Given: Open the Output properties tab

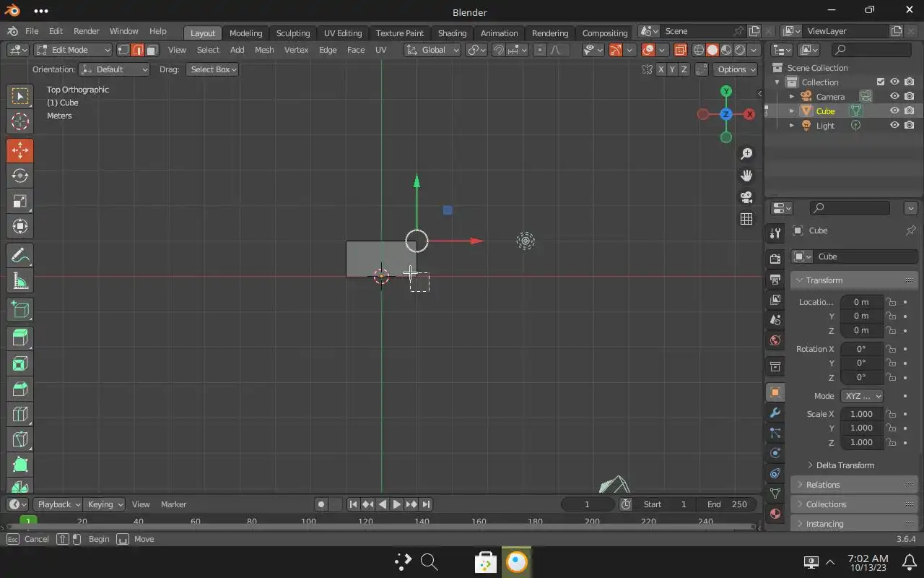Looking at the screenshot, I should 775,280.
